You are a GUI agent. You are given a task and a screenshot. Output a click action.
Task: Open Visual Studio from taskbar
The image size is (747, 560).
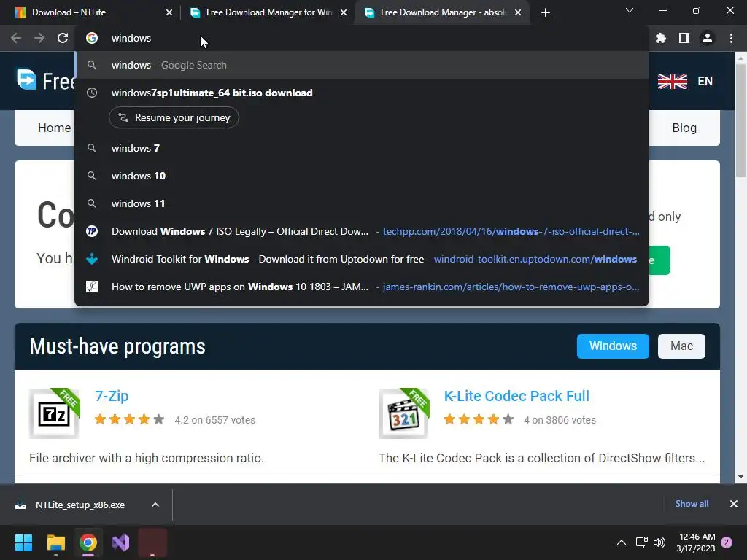120,542
